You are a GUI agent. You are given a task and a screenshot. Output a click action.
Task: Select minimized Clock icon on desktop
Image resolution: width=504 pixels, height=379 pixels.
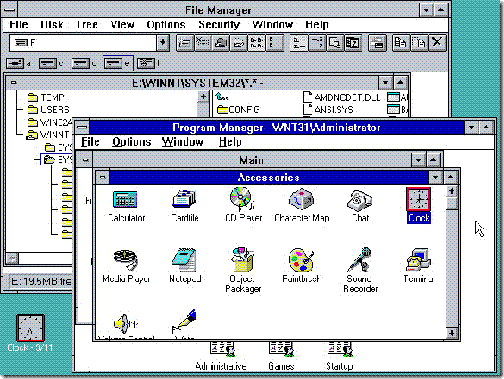(30, 328)
